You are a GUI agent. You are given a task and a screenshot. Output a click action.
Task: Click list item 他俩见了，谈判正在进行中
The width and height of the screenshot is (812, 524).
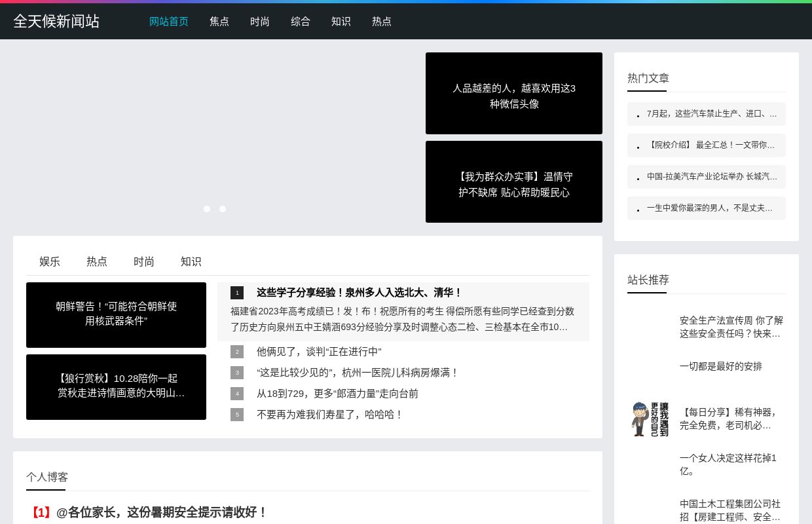pos(319,352)
